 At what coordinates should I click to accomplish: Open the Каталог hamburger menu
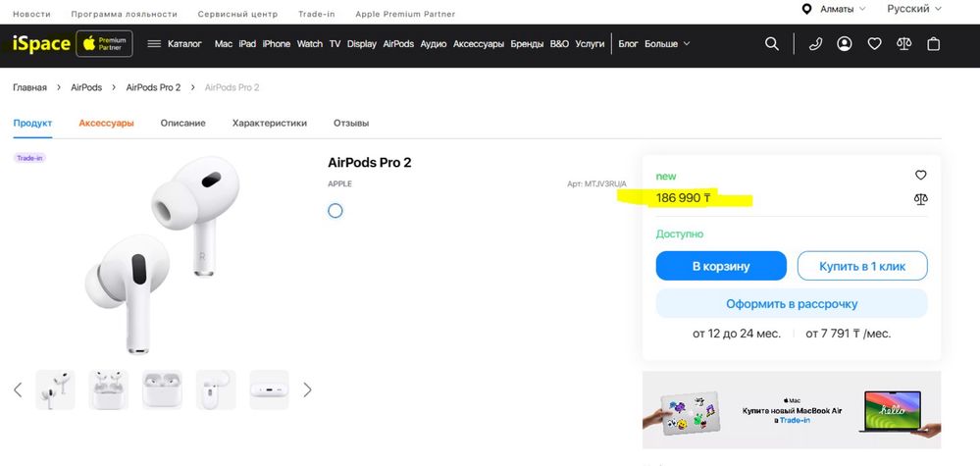175,44
